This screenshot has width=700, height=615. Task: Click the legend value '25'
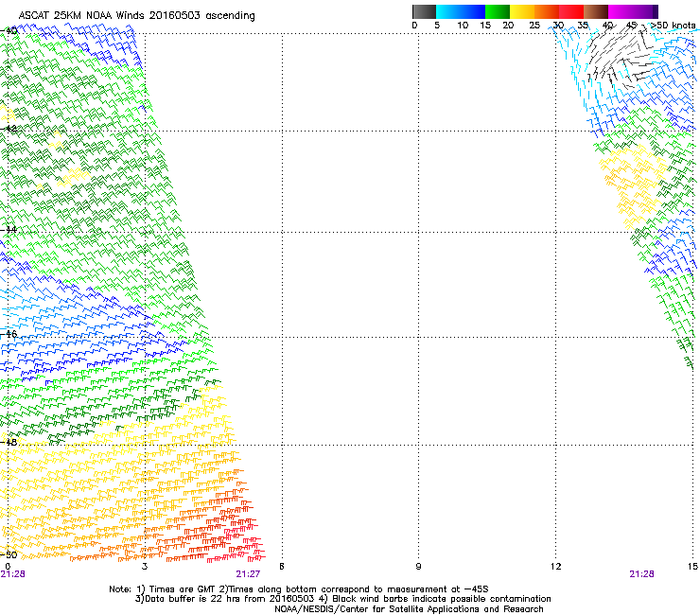(x=534, y=26)
